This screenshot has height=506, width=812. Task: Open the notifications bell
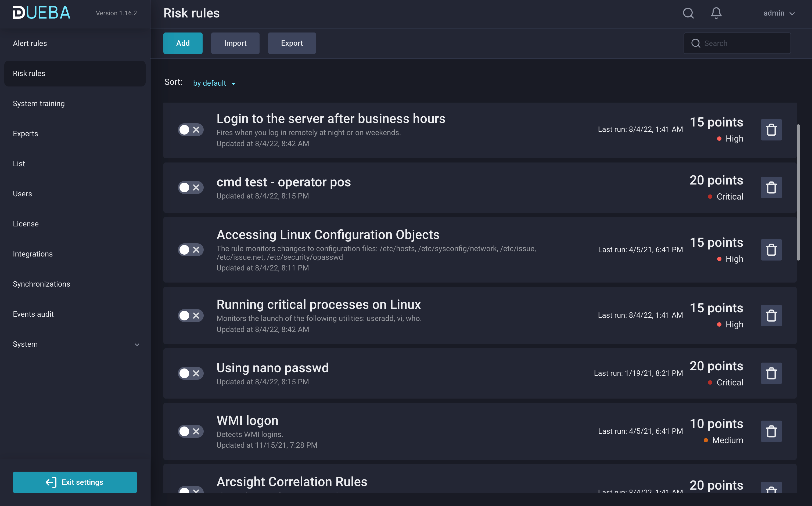click(716, 13)
